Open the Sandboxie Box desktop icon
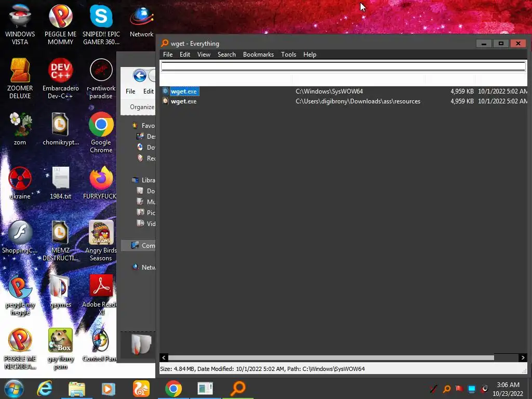The height and width of the screenshot is (399, 532). click(60, 348)
